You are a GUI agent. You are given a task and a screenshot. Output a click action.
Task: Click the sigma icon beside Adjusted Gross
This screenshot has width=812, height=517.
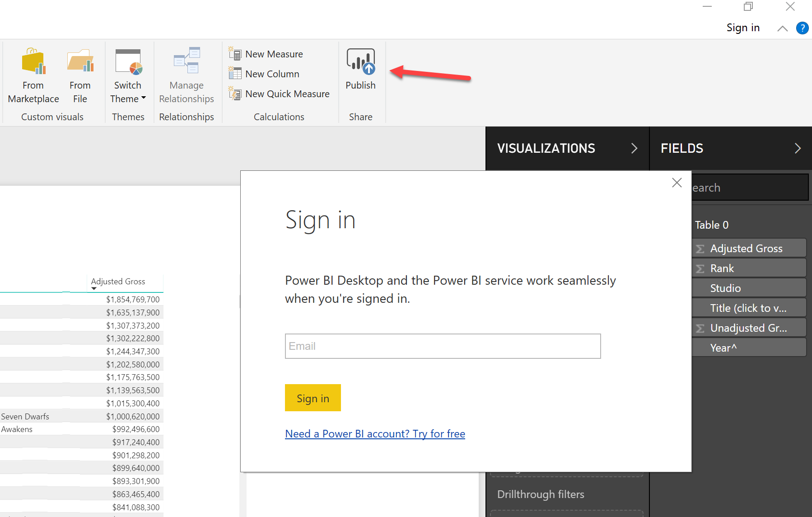point(700,249)
